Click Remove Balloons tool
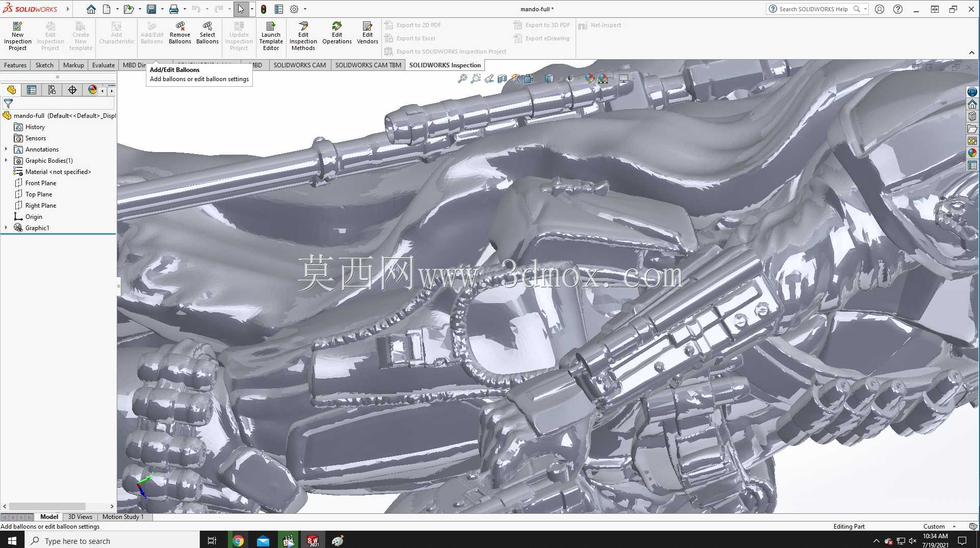Screen dimensions: 980x548 coord(180,33)
